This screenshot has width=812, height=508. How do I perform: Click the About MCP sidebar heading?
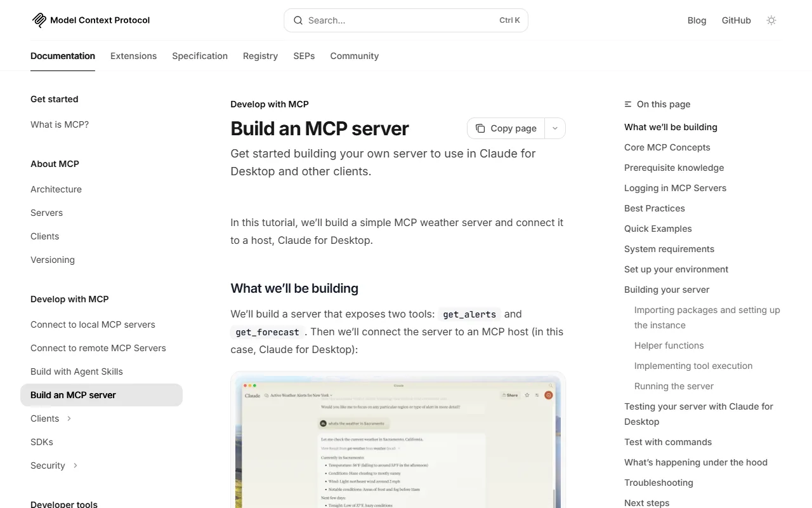click(x=55, y=164)
